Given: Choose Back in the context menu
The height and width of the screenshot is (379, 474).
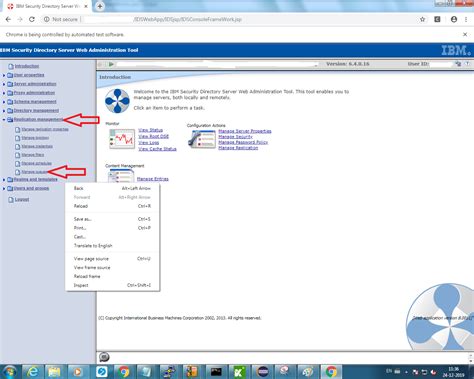Looking at the screenshot, I should click(112, 188).
